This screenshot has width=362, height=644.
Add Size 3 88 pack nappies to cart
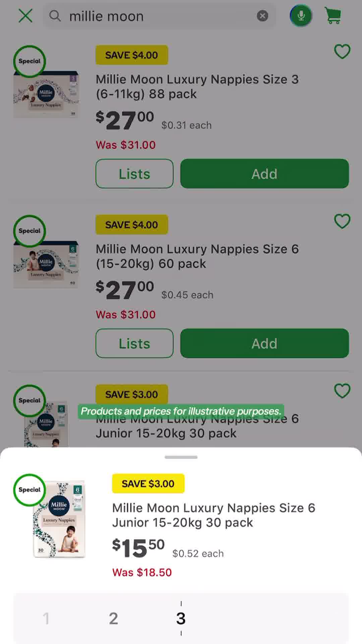point(264,174)
